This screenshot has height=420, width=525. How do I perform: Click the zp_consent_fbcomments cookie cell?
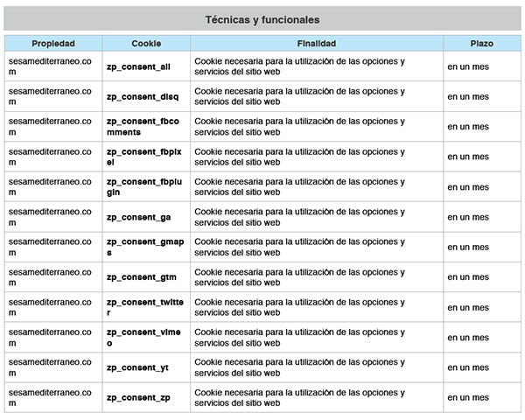pos(142,126)
